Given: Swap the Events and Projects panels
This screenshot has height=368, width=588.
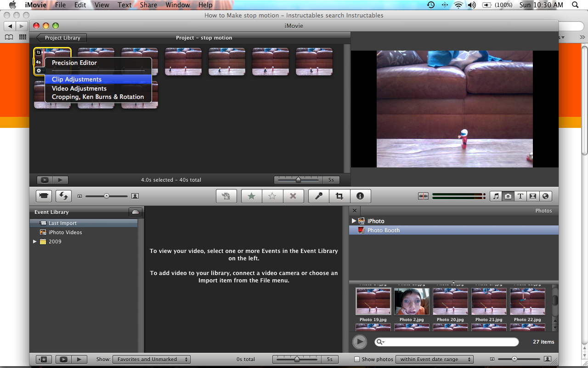Looking at the screenshot, I should tap(63, 196).
